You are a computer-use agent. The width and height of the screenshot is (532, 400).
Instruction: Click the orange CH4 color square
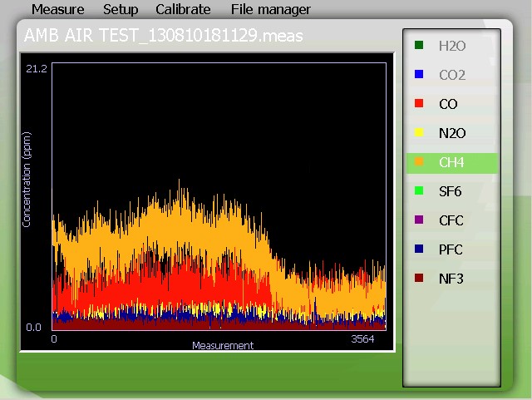tap(419, 162)
